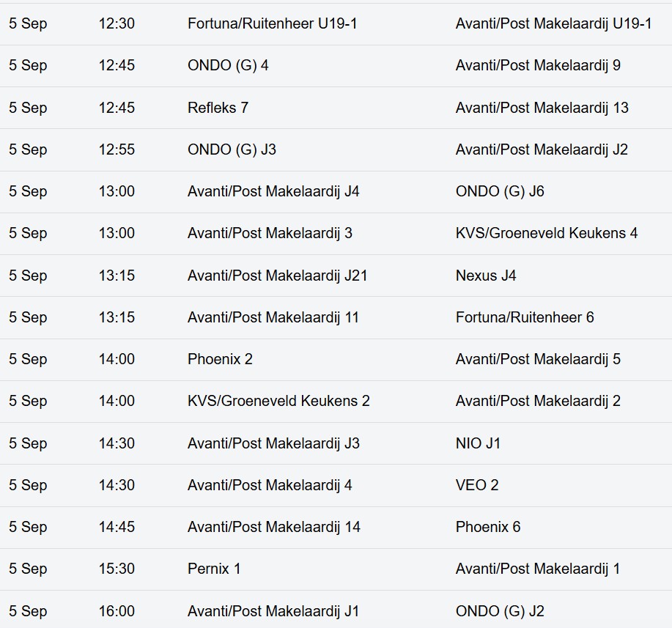
Task: Select the VEO 2 away team
Action: [477, 485]
